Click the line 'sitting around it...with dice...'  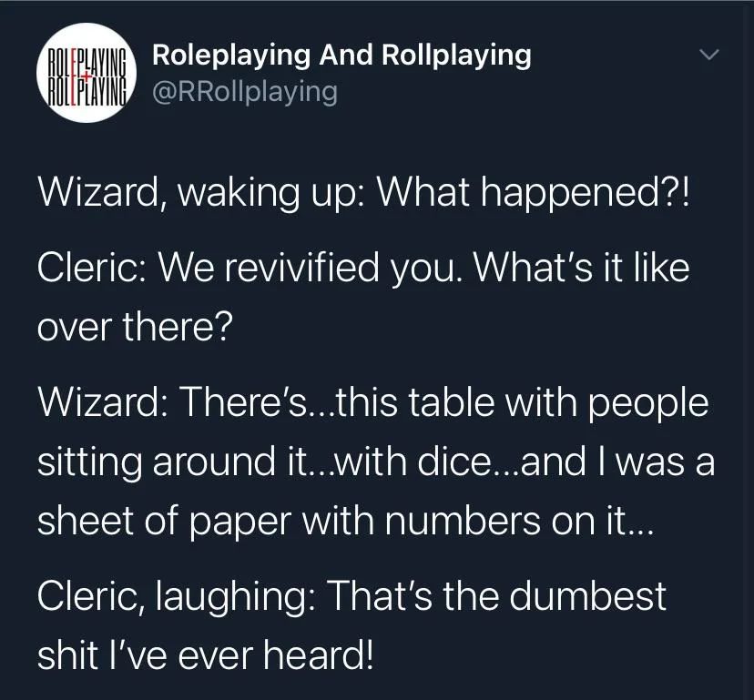coord(376,462)
